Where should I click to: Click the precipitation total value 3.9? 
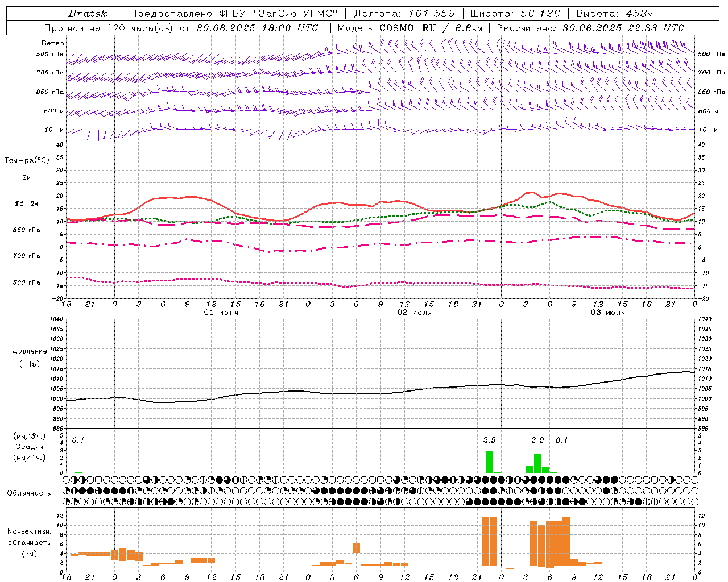coord(537,440)
